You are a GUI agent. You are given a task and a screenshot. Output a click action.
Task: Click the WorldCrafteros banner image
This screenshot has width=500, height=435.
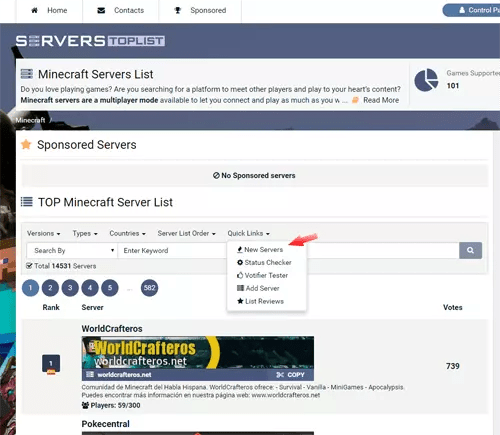pos(198,352)
